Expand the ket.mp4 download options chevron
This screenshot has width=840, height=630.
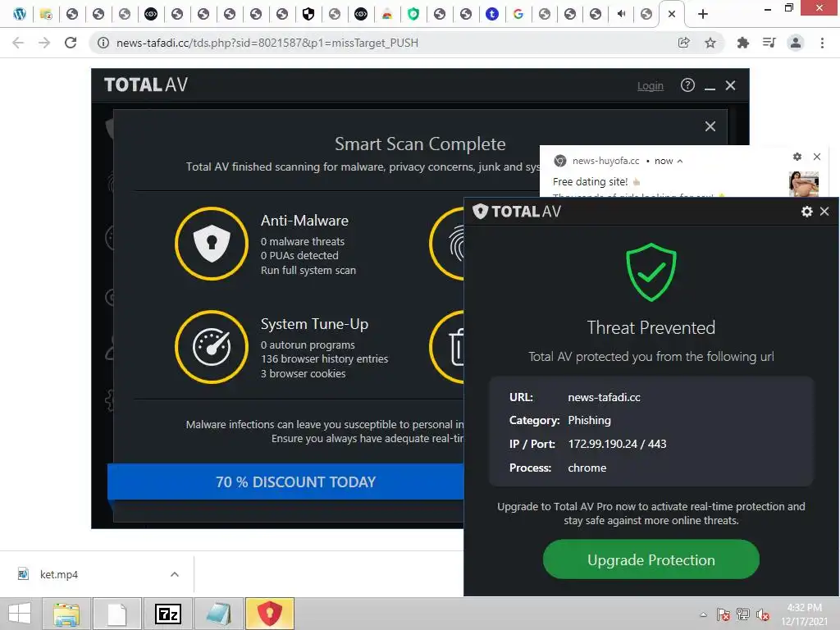[x=174, y=574]
